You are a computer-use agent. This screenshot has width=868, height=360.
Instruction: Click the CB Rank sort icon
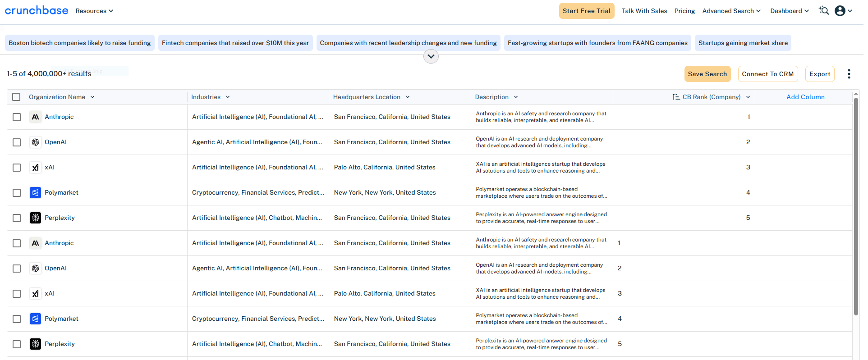pyautogui.click(x=676, y=97)
